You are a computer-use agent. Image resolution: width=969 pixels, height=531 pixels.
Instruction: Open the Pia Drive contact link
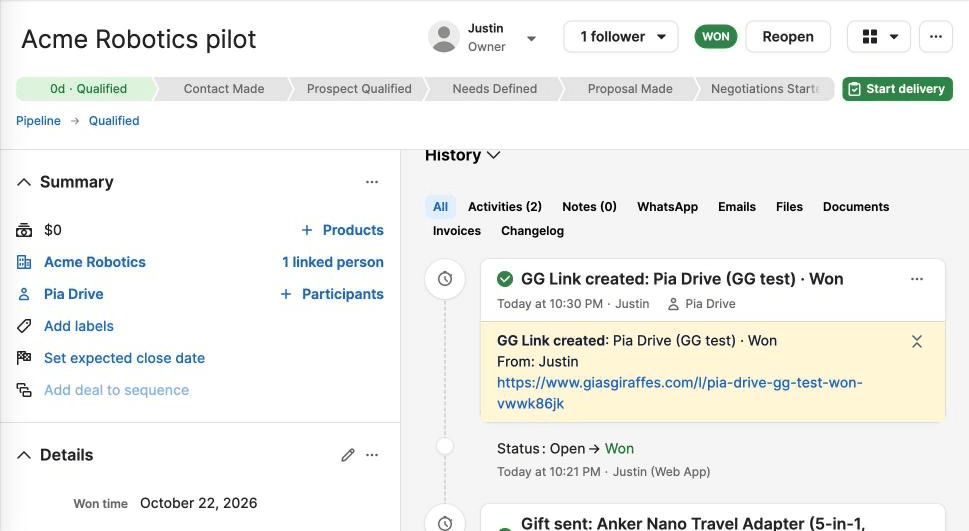pos(74,294)
